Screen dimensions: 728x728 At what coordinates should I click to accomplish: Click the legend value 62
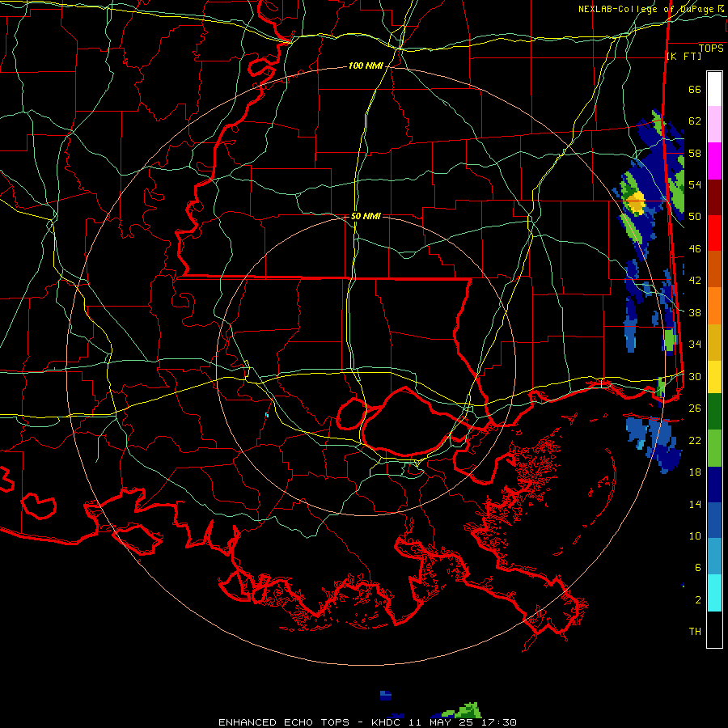coord(695,121)
